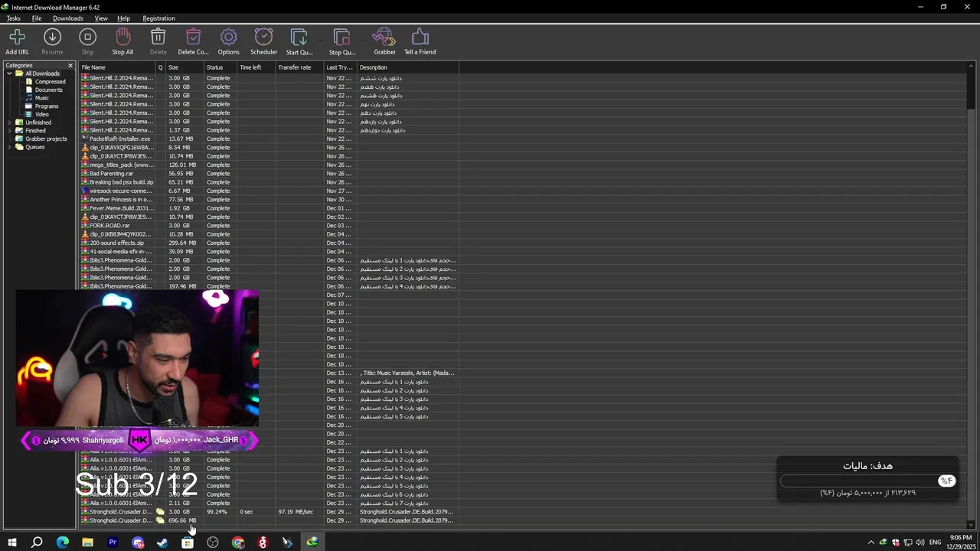Screen dimensions: 980x551
Task: Open Options via the gear icon
Action: 228,37
